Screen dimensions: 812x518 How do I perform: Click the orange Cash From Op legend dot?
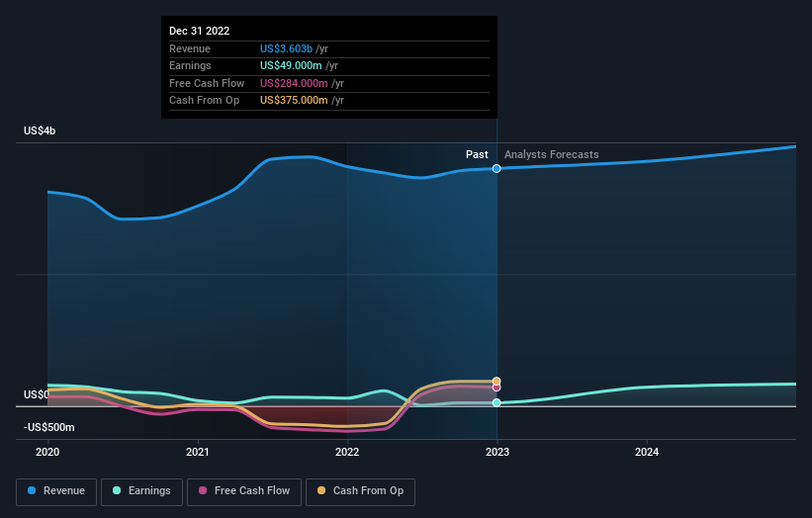[x=321, y=490]
